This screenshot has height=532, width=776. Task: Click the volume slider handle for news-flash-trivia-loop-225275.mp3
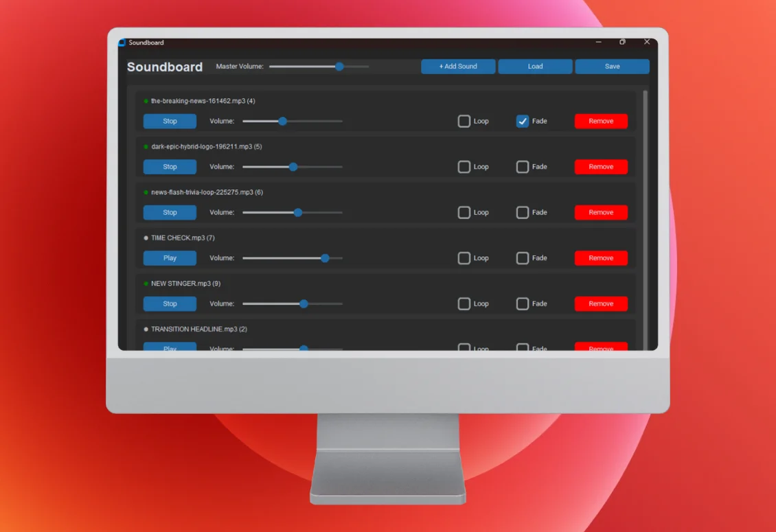point(297,212)
